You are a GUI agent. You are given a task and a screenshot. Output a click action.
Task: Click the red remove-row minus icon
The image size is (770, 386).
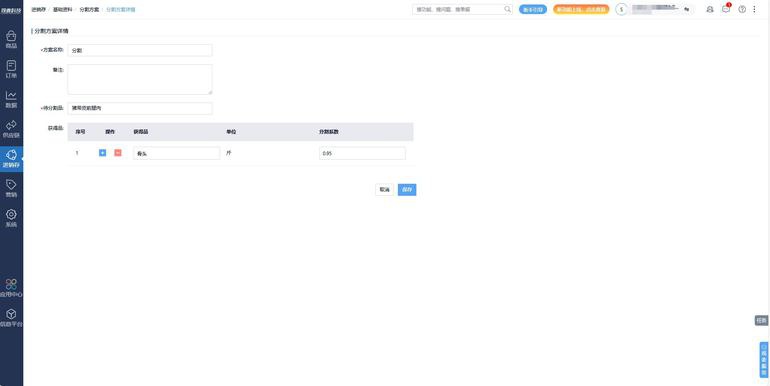[118, 153]
